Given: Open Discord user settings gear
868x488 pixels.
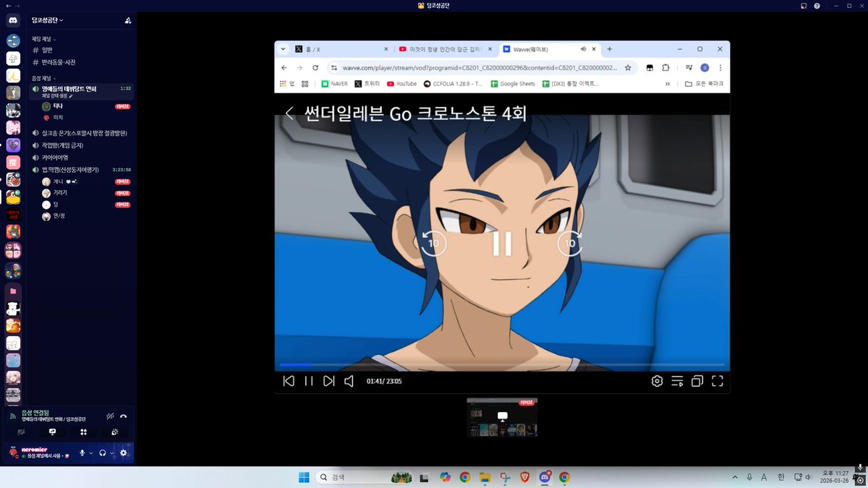Looking at the screenshot, I should pos(124,453).
